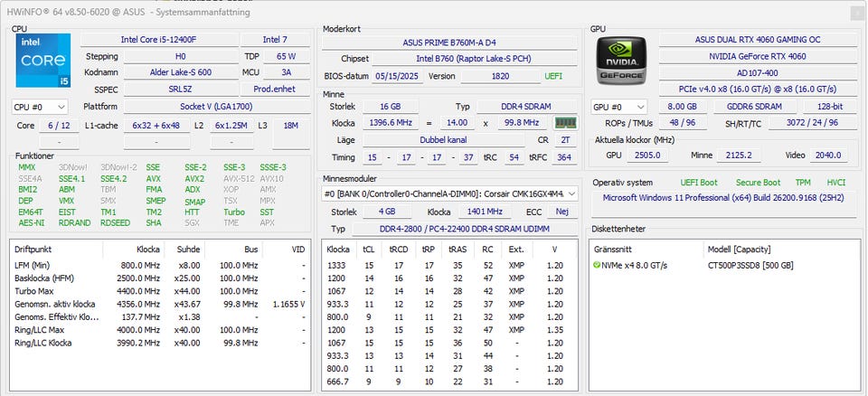This screenshot has height=396, width=868.
Task: Click the VID value 1.1655 V
Action: 289,304
